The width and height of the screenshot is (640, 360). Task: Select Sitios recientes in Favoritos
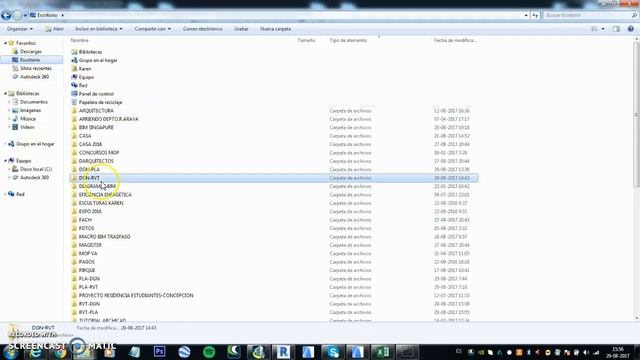36,69
